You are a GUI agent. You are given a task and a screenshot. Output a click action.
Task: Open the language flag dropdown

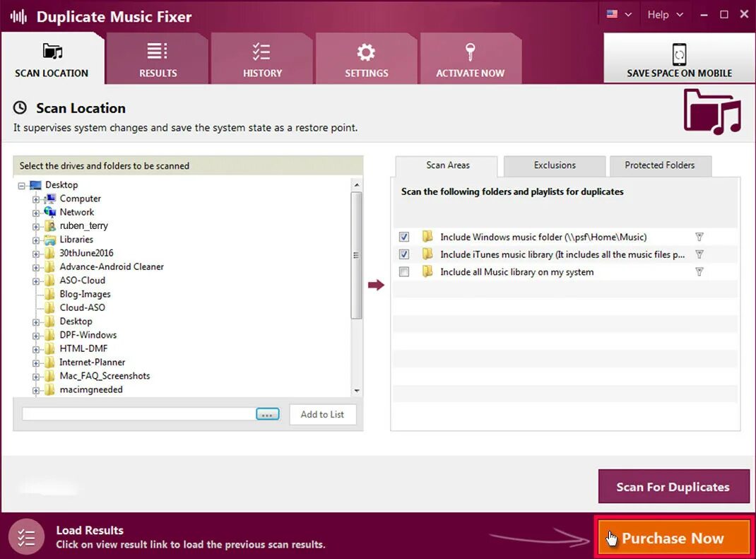(619, 14)
